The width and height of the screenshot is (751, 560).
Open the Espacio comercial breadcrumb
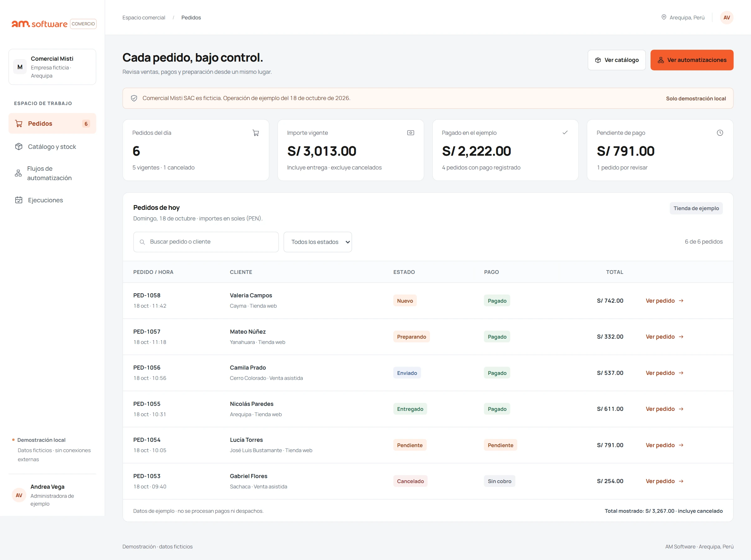tap(144, 18)
